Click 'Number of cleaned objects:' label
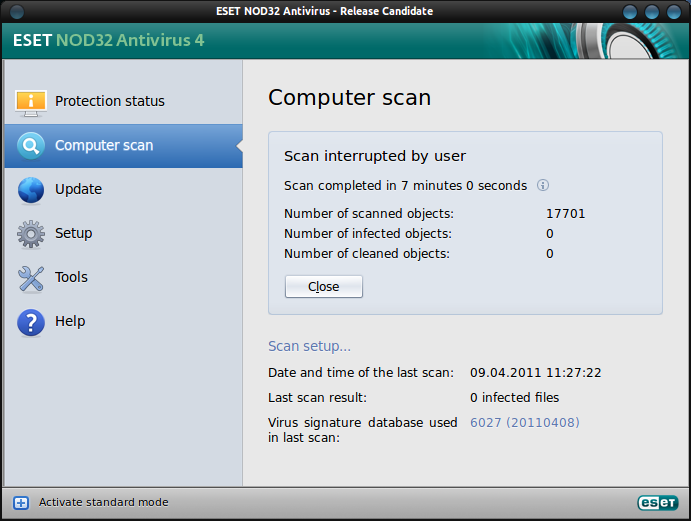The width and height of the screenshot is (691, 521). pos(367,254)
